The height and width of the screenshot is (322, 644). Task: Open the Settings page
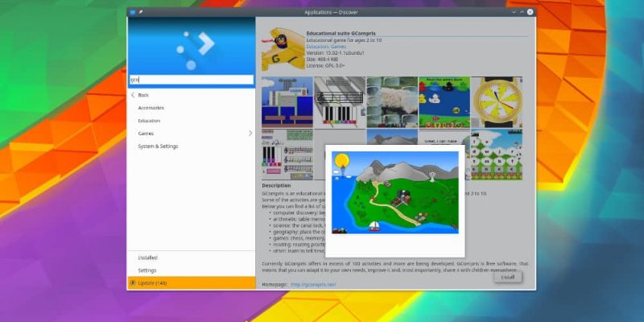192,270
